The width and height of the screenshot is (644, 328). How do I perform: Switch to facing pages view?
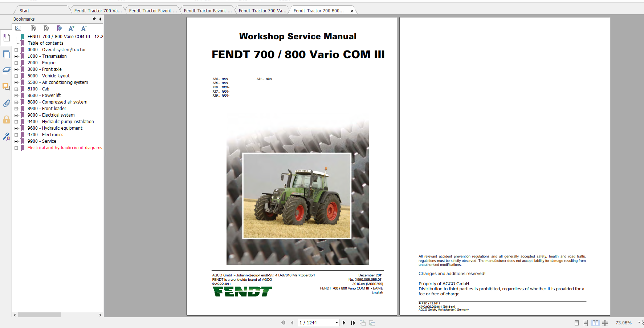point(595,323)
